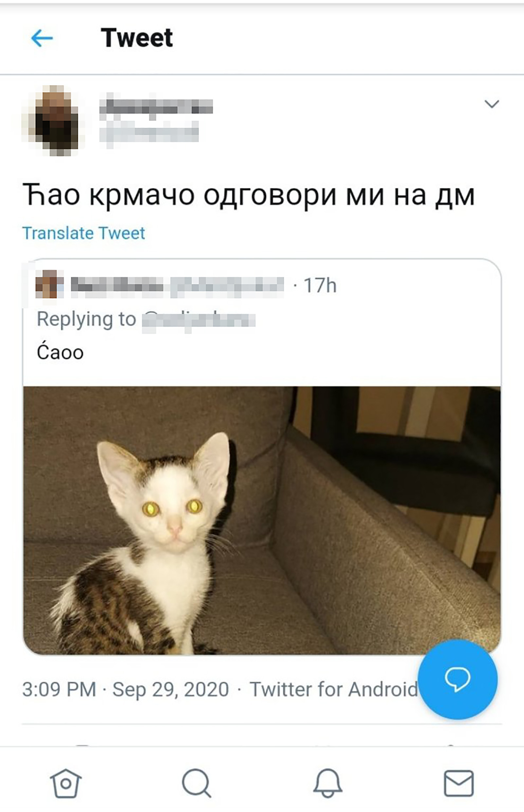Click the quoted tweet's 17h timestamp

click(x=320, y=285)
